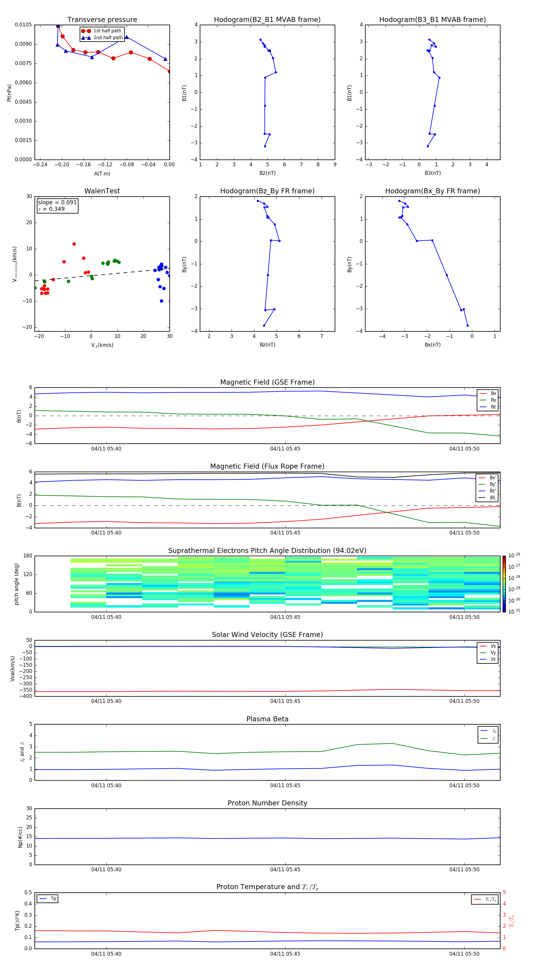
Task: Click the Hodogram(Bz_By FR frame) title
Action: coord(267,191)
